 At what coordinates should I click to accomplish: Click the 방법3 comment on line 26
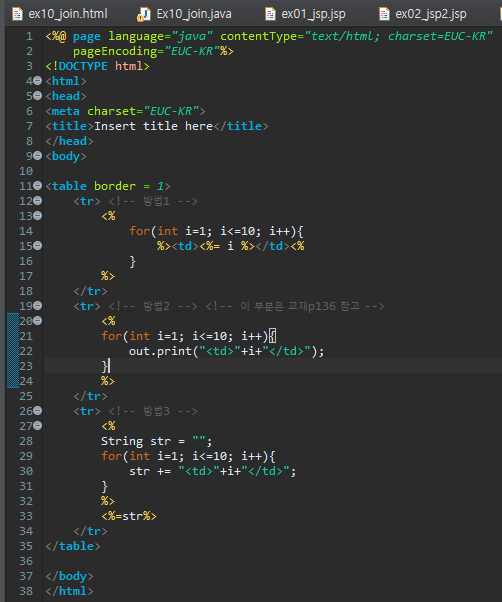point(153,411)
